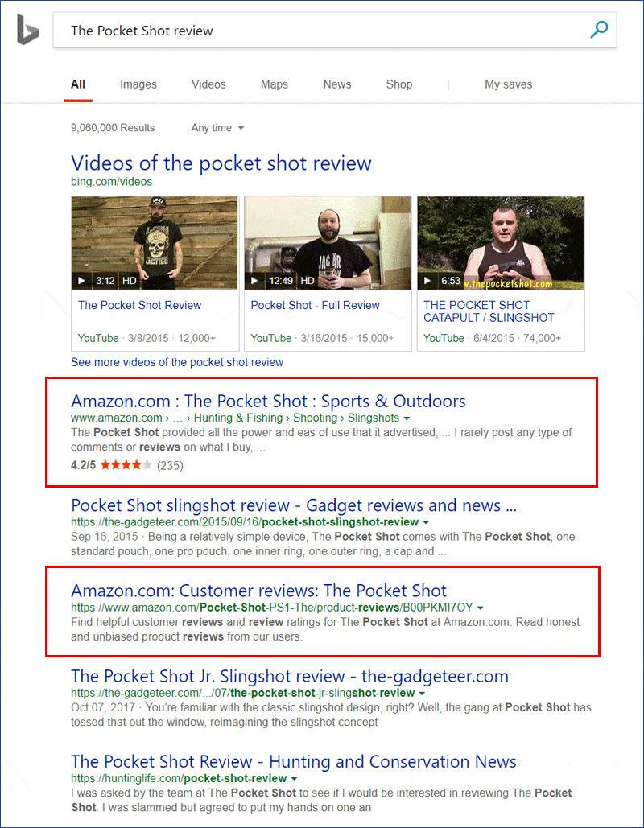Viewport: 644px width, 828px height.
Task: Click the man in black tee video thumbnail
Action: click(x=328, y=243)
